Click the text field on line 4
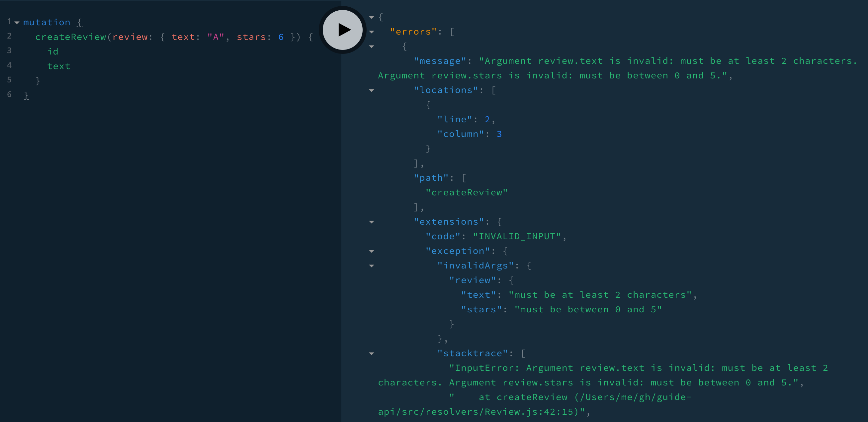 [x=59, y=66]
